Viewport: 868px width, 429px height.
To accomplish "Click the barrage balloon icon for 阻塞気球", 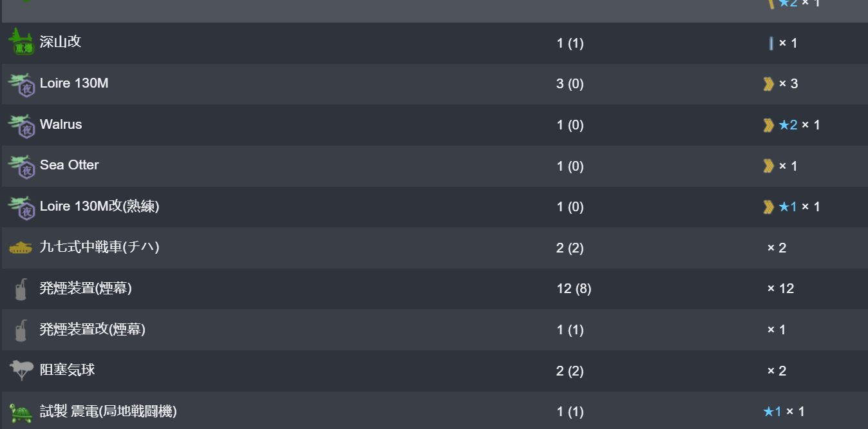I will 21,370.
